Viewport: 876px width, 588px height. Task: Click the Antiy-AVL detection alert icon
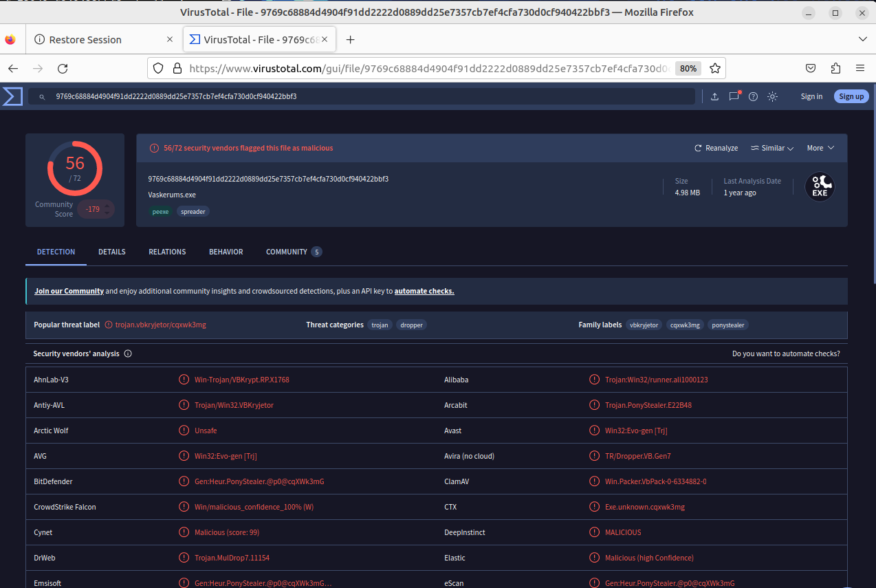coord(184,405)
